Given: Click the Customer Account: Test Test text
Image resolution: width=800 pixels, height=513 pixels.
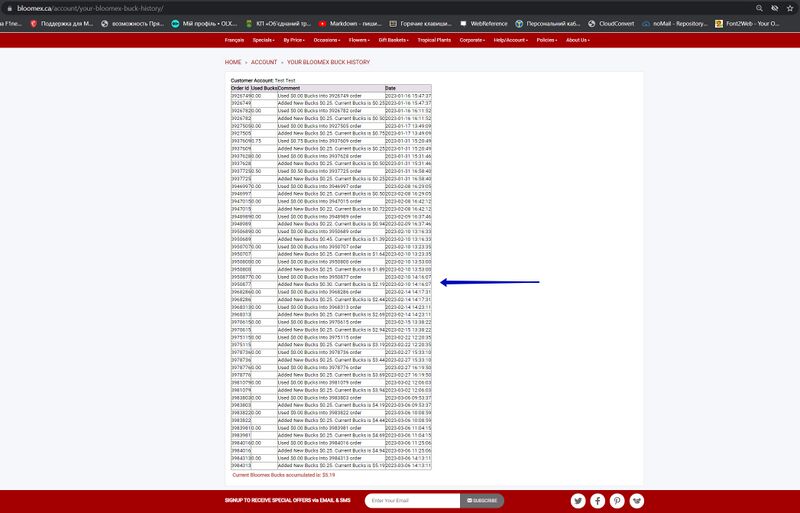Looking at the screenshot, I should (263, 81).
